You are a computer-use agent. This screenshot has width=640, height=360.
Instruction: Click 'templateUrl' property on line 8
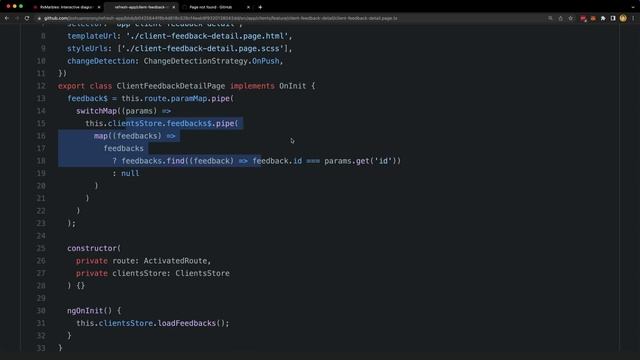(92, 36)
